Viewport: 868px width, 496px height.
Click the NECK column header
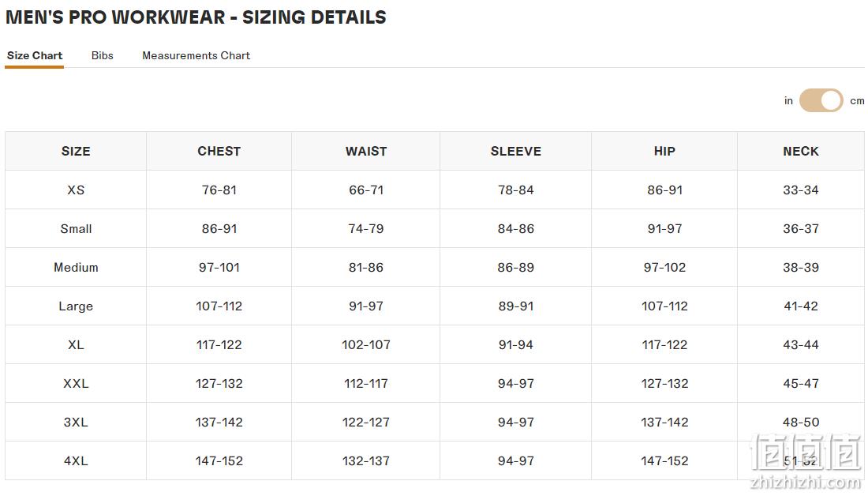coord(800,152)
